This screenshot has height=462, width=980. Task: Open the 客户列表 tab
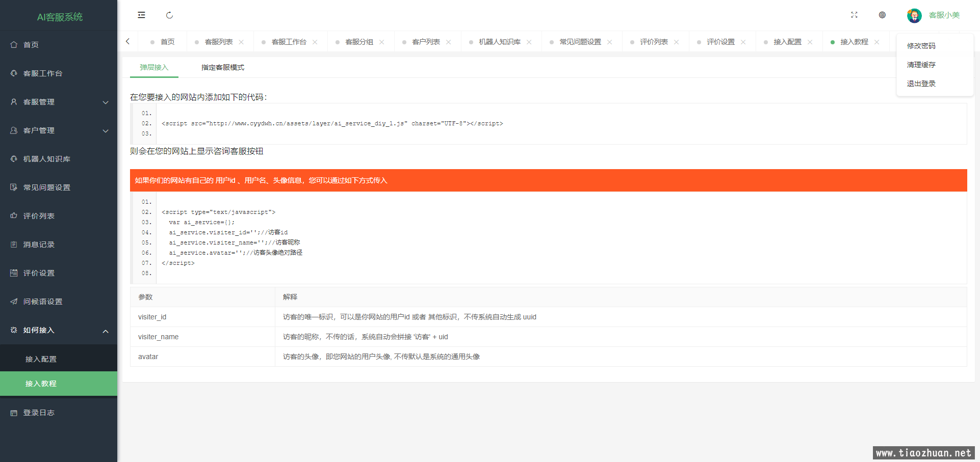(x=426, y=42)
